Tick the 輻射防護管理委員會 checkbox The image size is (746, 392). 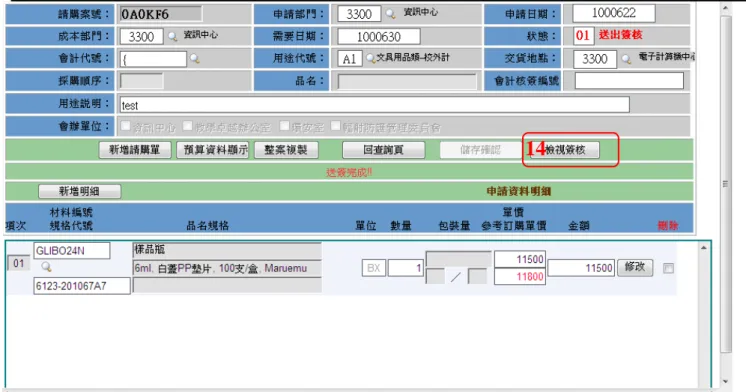pyautogui.click(x=335, y=126)
